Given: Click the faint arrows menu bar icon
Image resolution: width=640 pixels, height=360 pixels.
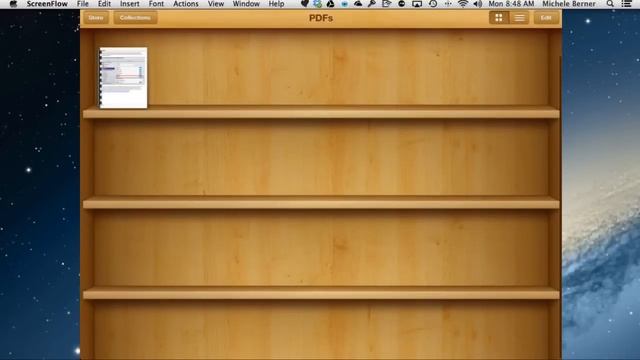Looking at the screenshot, I should point(448,4).
